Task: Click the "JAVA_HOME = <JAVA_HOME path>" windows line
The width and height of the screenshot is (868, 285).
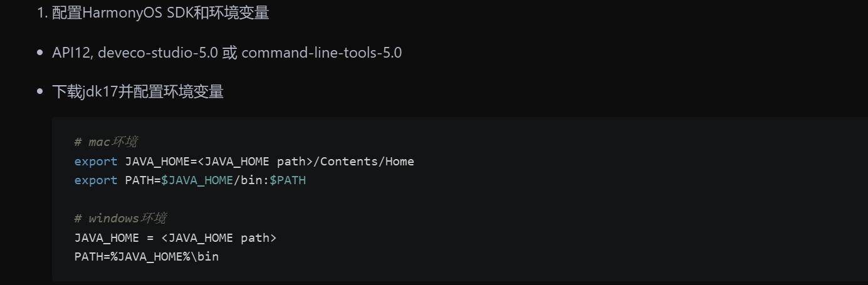Action: (x=175, y=238)
